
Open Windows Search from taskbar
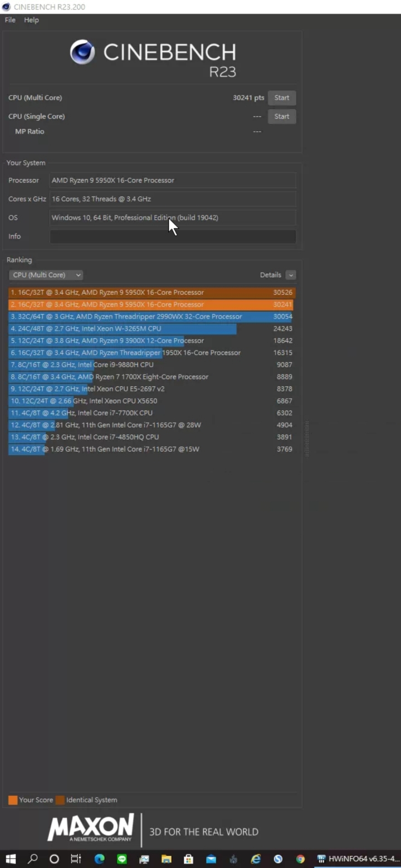(32, 859)
